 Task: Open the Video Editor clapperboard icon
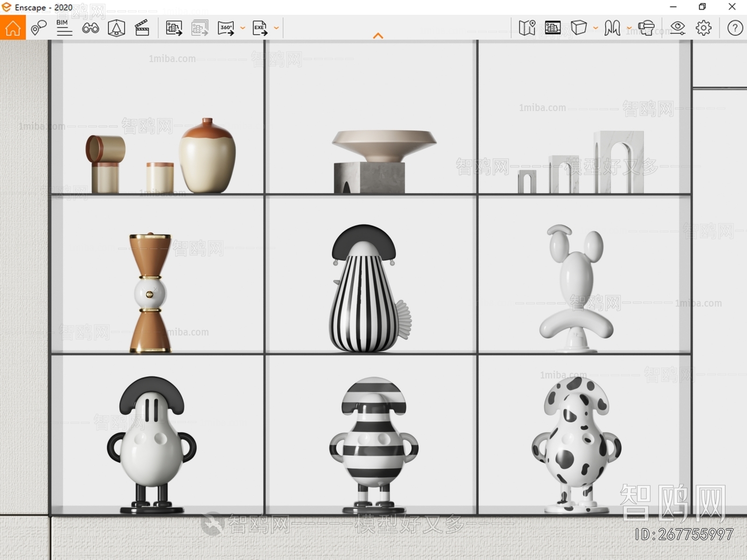pos(142,28)
